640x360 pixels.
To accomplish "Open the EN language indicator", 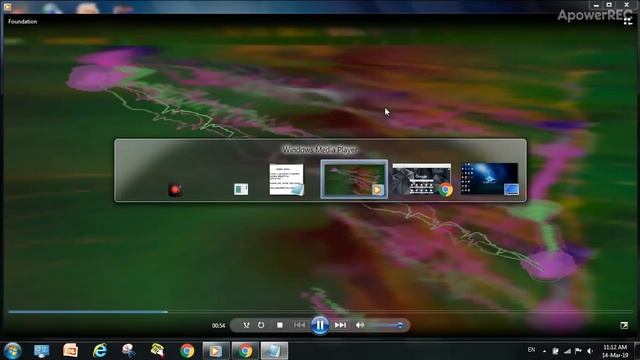I will tap(531, 350).
